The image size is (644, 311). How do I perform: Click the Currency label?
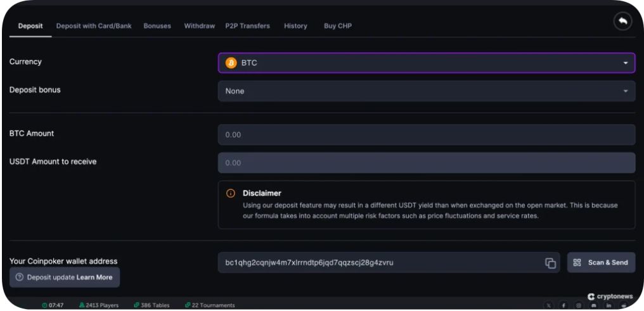pos(25,61)
